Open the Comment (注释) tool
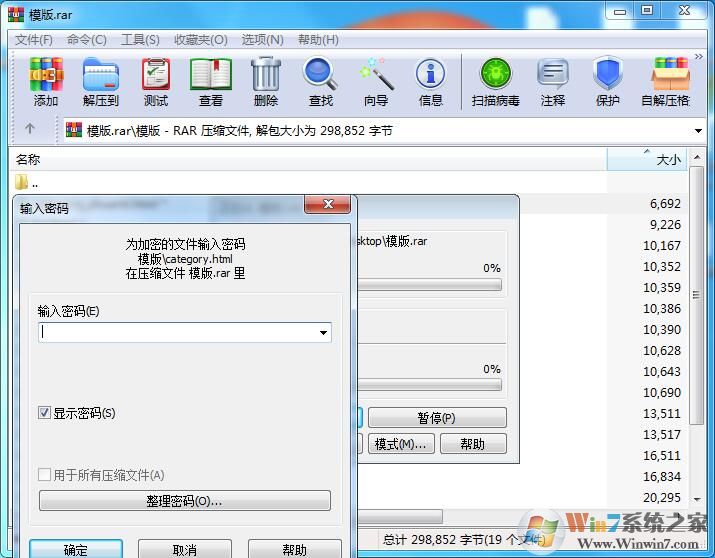 (553, 81)
